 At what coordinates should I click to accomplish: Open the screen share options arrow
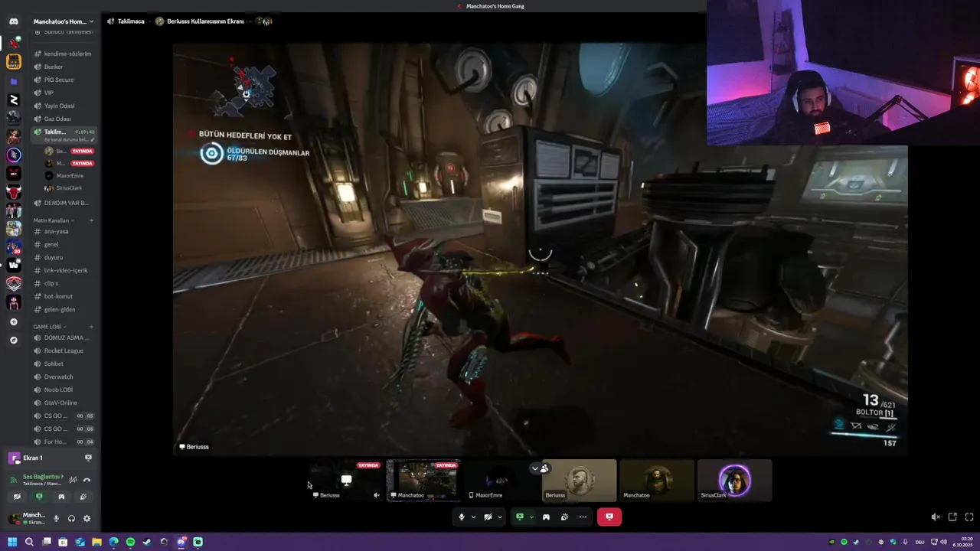(x=531, y=517)
